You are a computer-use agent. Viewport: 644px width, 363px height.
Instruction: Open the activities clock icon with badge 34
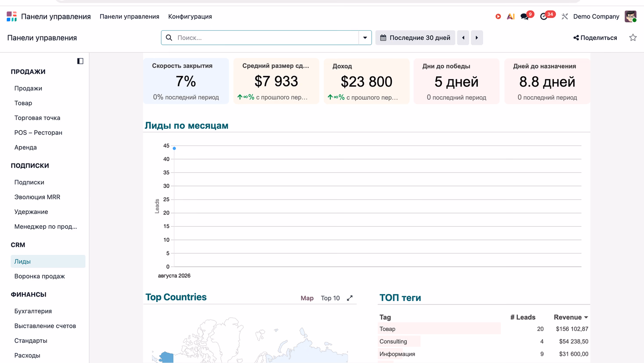tap(544, 17)
